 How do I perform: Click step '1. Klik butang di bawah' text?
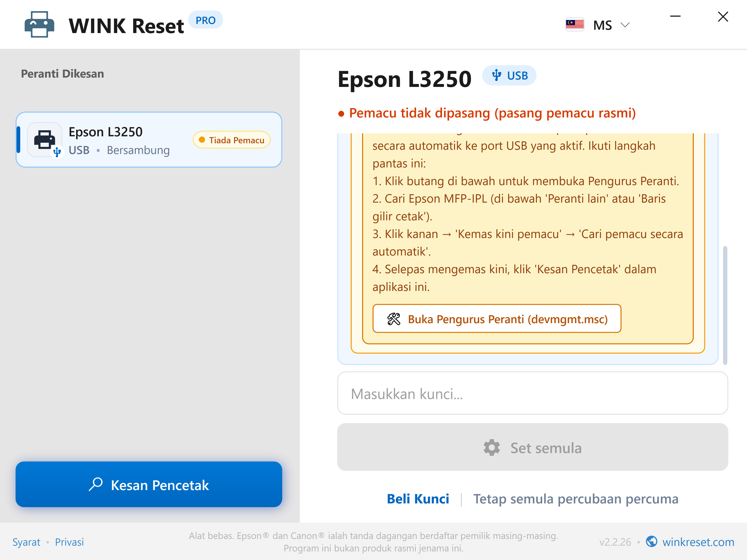pos(526,181)
